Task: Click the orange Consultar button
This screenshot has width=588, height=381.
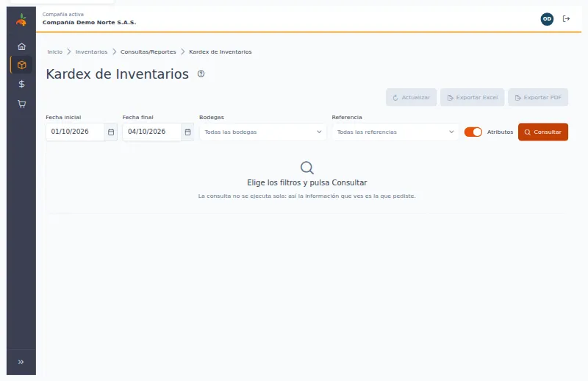Action: (543, 132)
